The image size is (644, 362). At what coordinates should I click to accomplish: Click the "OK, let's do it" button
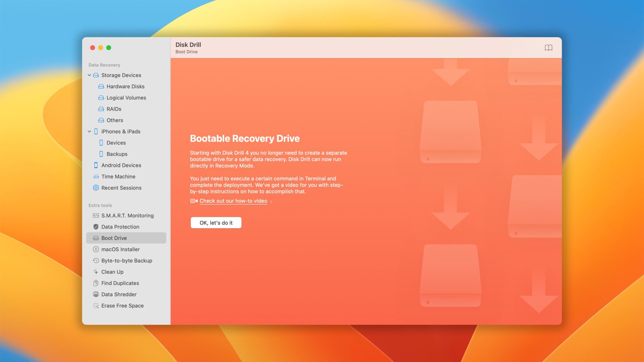(x=216, y=222)
